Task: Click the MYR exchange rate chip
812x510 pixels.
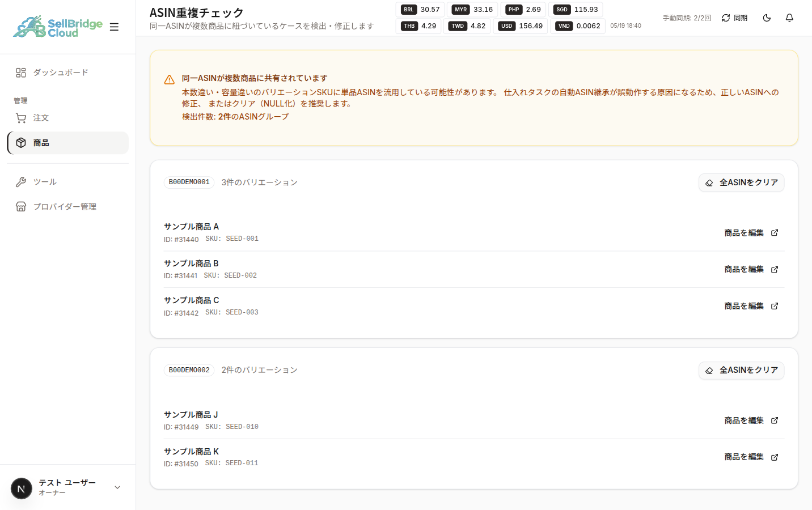Action: (472, 10)
